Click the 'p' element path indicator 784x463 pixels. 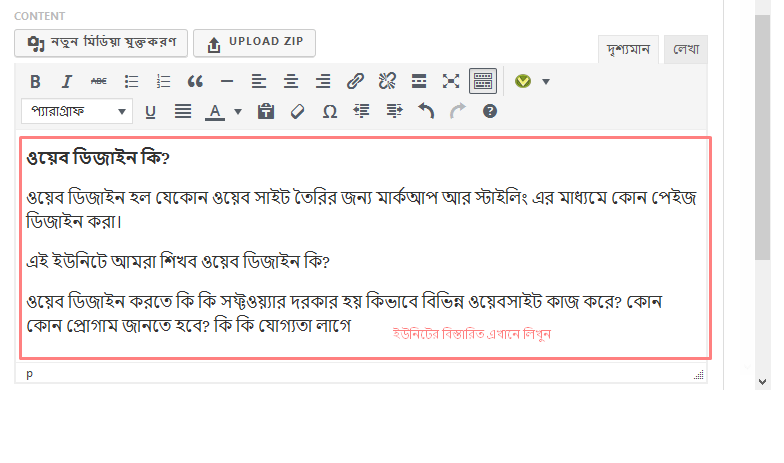30,374
